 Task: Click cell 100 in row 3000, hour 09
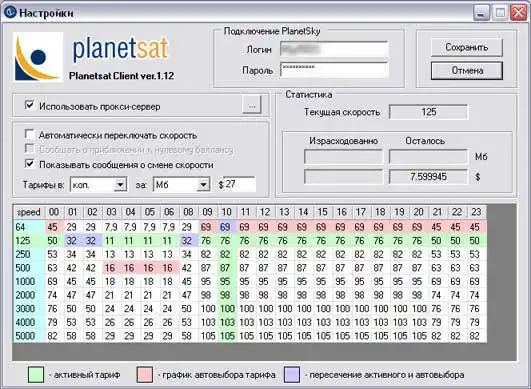click(x=207, y=308)
